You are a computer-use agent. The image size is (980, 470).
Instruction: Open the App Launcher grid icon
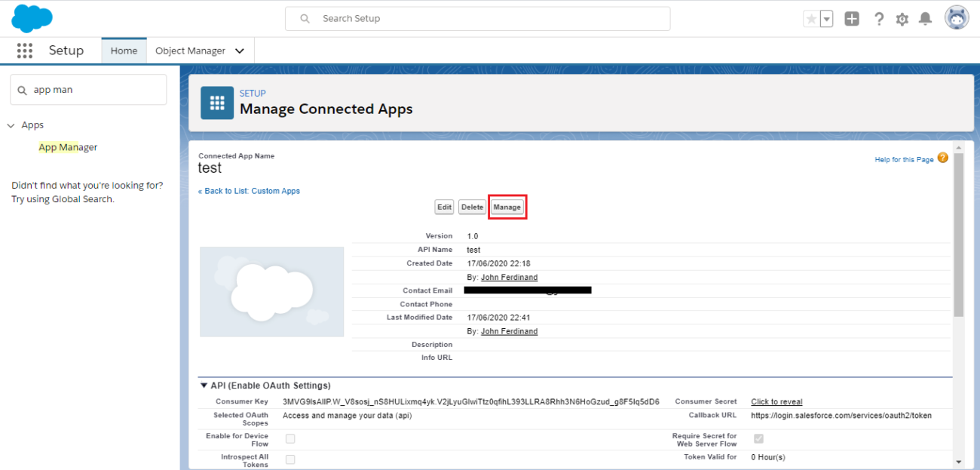click(25, 51)
